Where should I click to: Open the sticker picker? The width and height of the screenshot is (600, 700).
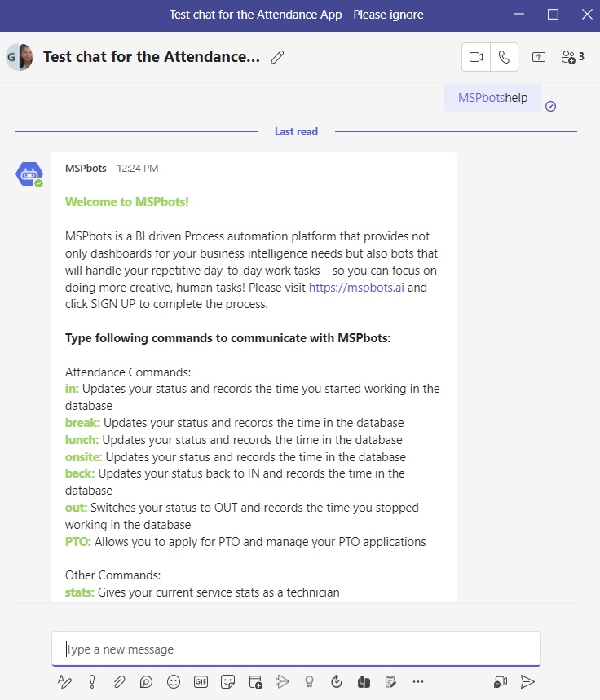(x=228, y=681)
